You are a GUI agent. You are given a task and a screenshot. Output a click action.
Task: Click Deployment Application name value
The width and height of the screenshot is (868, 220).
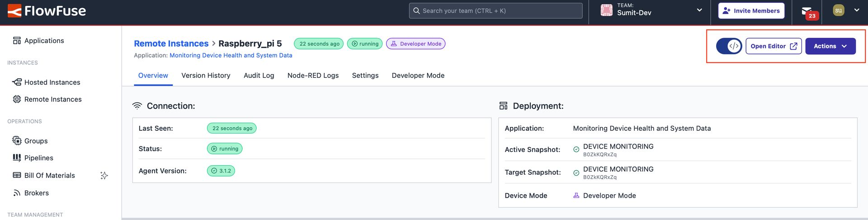642,128
